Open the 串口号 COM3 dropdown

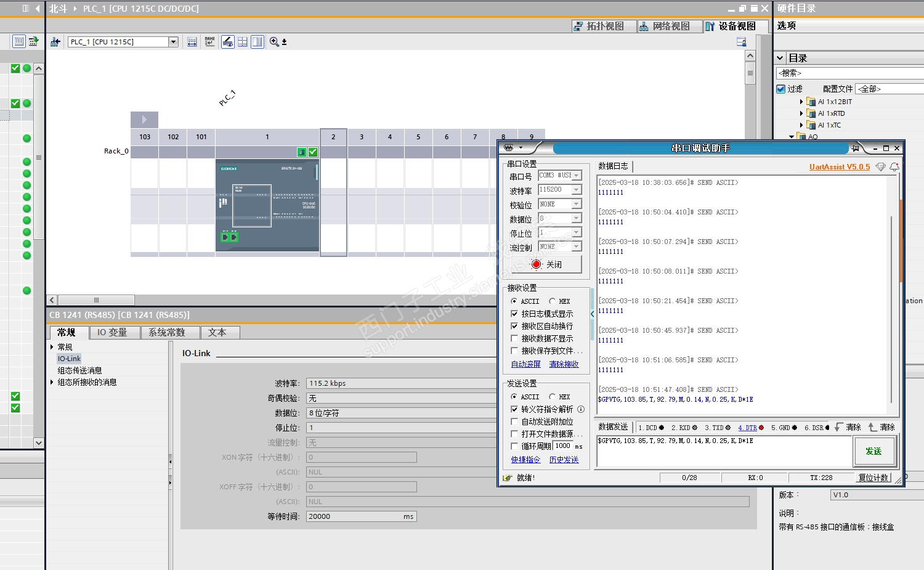(x=577, y=176)
